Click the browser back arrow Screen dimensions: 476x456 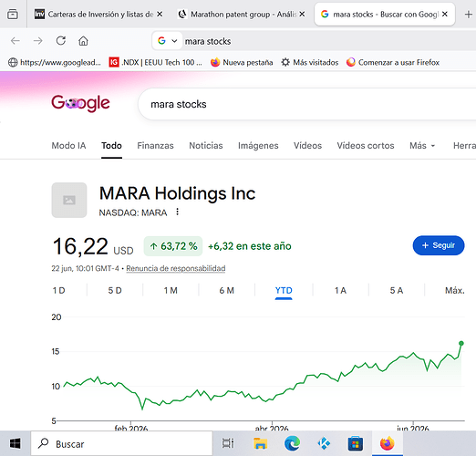coord(16,40)
